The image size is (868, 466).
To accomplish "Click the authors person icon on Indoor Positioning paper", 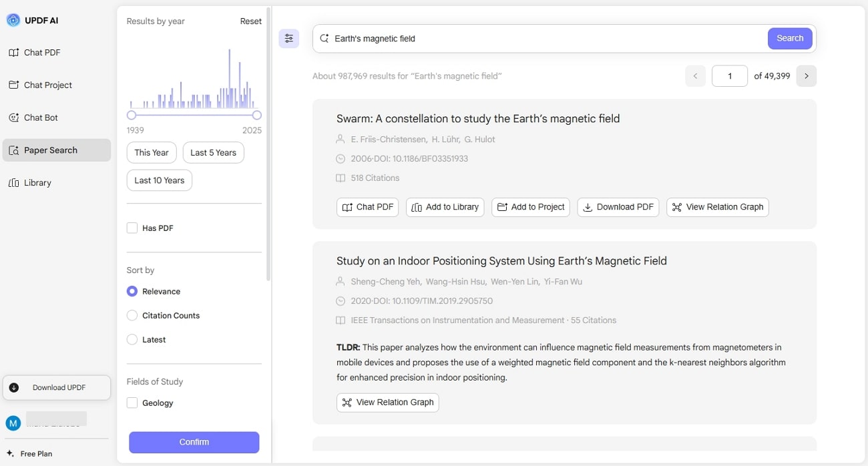I will point(341,282).
